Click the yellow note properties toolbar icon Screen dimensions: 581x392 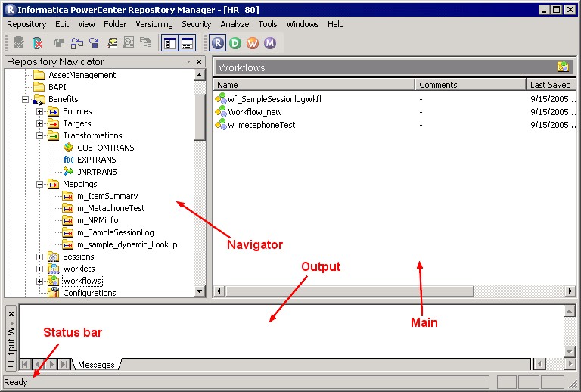(x=112, y=43)
